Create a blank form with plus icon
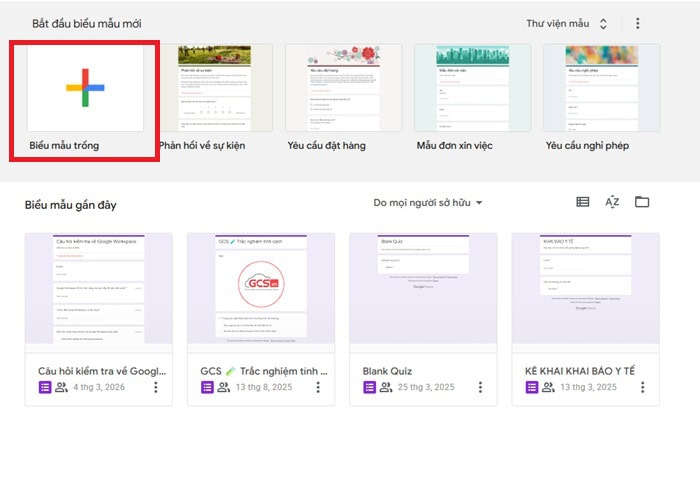 [85, 87]
